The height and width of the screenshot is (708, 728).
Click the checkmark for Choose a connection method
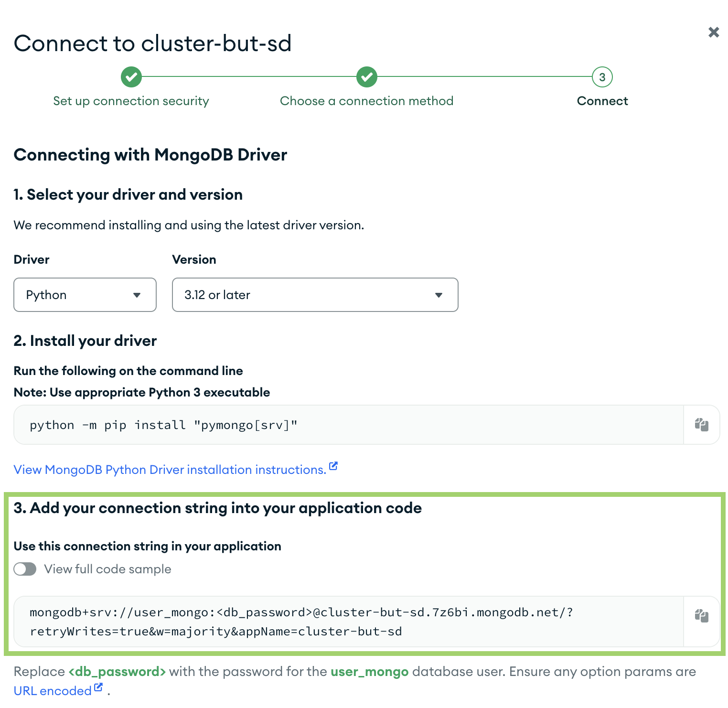[367, 77]
